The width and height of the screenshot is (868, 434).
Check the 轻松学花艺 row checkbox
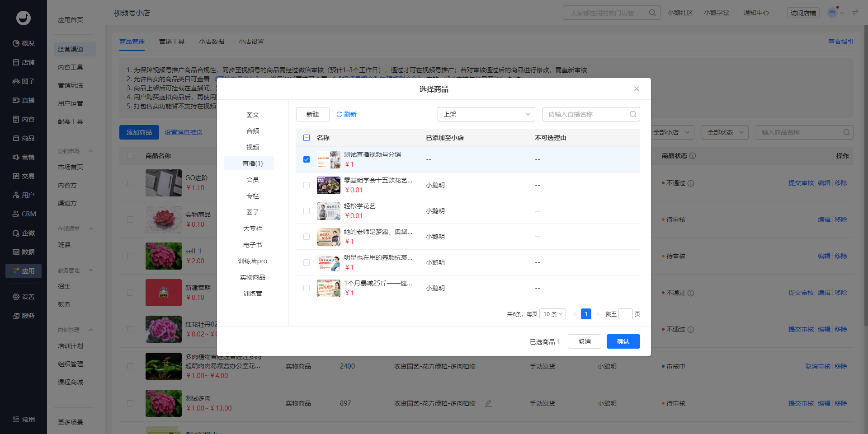tap(307, 211)
